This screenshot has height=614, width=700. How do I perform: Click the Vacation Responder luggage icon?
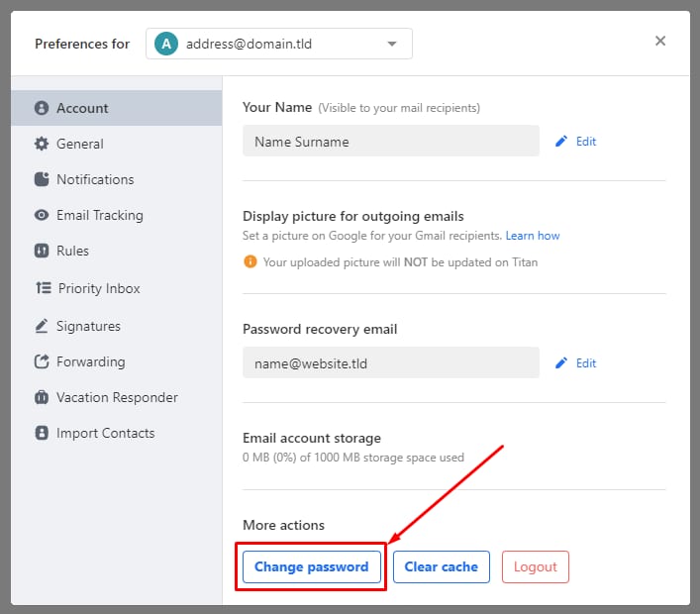42,397
